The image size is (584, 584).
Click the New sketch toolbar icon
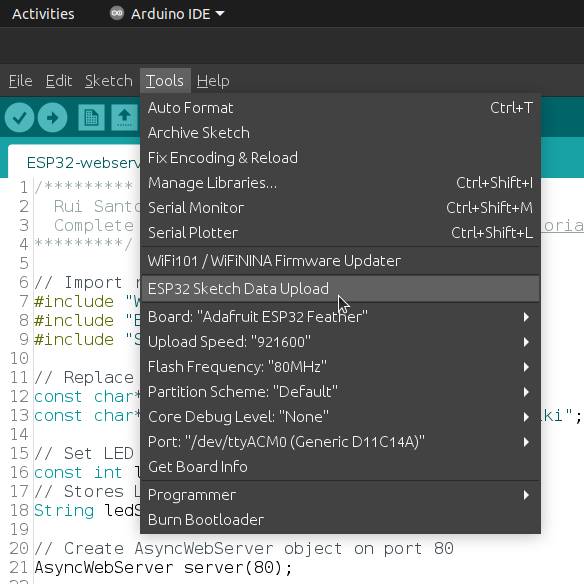tap(91, 118)
